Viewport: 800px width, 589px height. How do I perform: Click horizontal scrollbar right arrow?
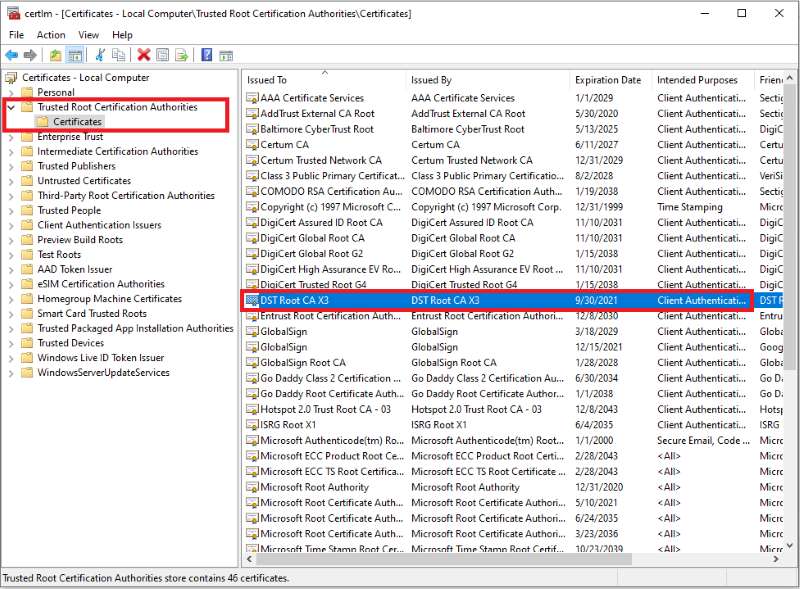pos(776,559)
